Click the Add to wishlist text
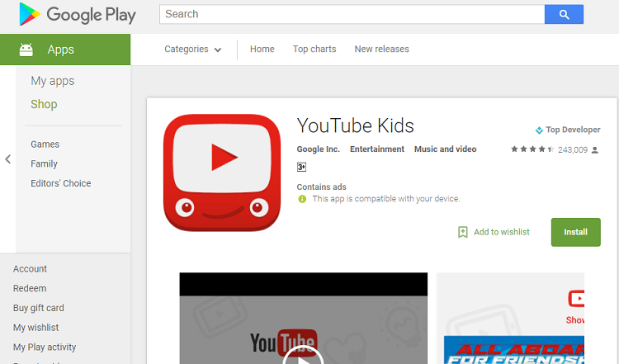This screenshot has height=364, width=619. 502,232
